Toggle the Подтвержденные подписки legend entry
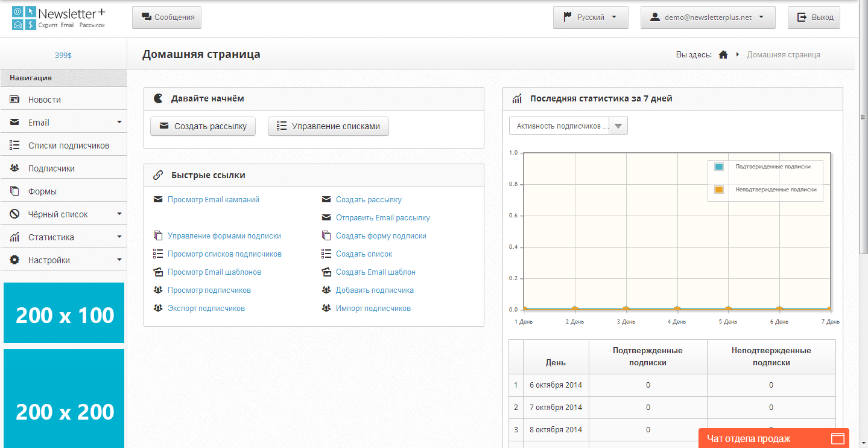868x448 pixels. 719,167
